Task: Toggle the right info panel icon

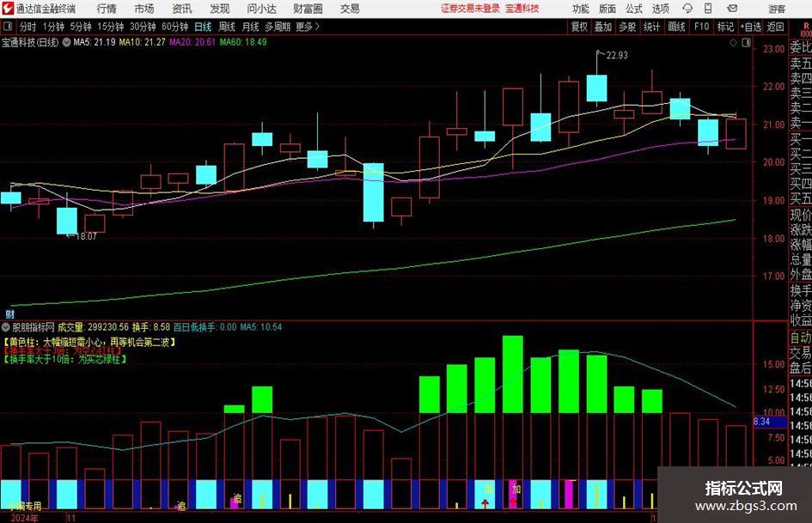Action: (x=746, y=43)
